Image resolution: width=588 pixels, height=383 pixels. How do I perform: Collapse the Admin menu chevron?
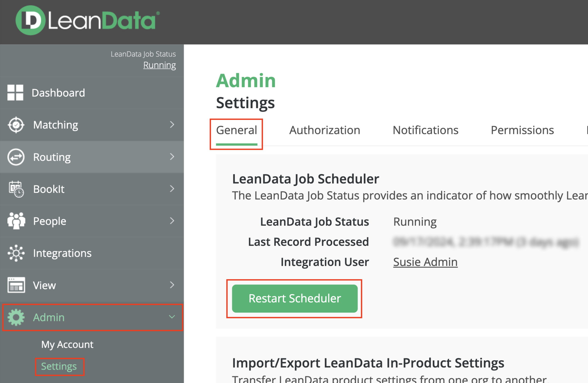pos(172,317)
